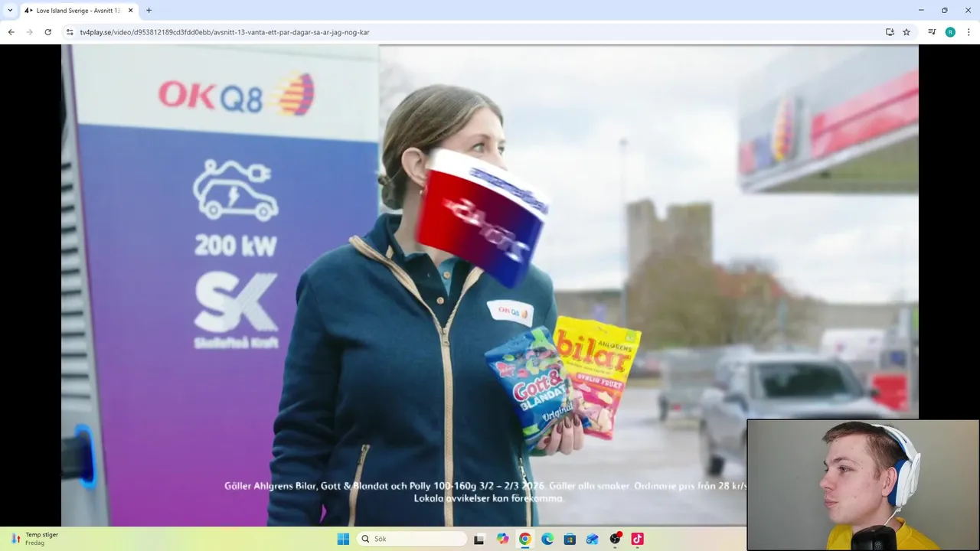Viewport: 980px width, 551px height.
Task: Open the OBS-style app with red badge
Action: click(615, 539)
